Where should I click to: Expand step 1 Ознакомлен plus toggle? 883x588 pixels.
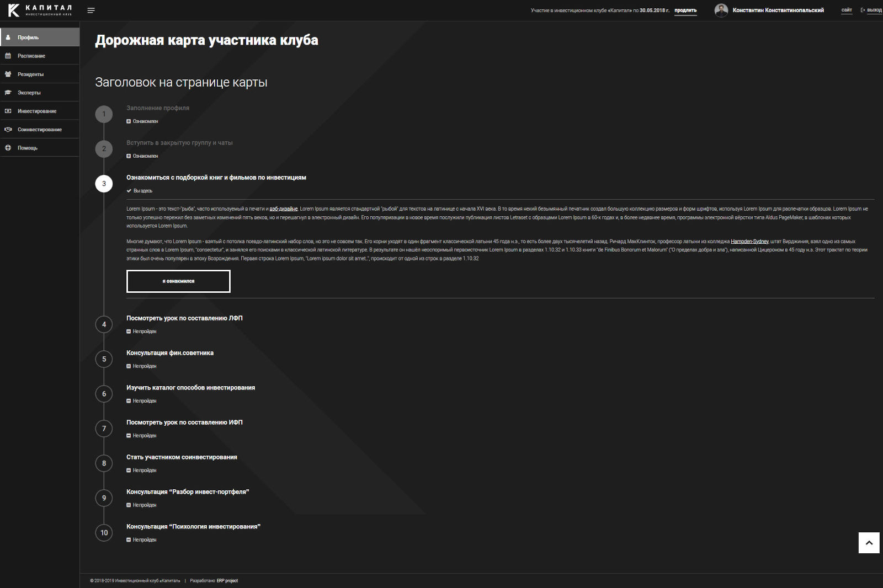(x=129, y=121)
